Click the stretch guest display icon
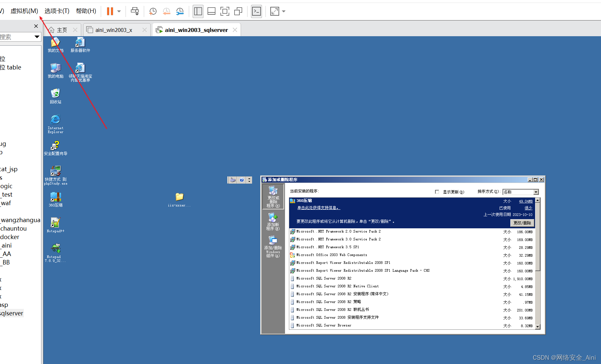This screenshot has height=364, width=601. [x=275, y=11]
